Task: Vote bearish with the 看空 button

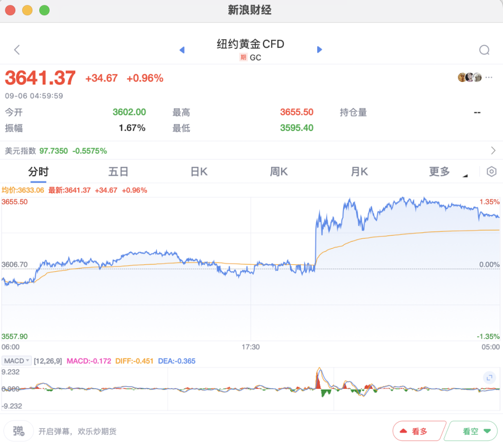Action: (x=472, y=431)
